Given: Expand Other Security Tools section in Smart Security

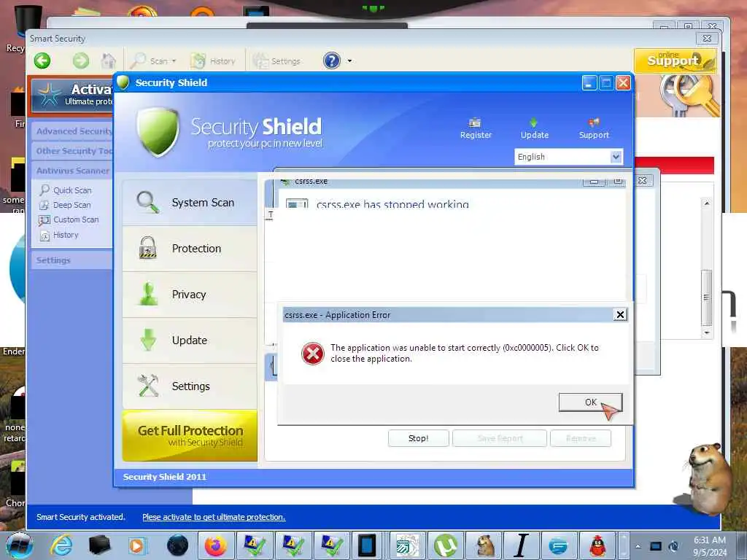Looking at the screenshot, I should click(x=73, y=150).
